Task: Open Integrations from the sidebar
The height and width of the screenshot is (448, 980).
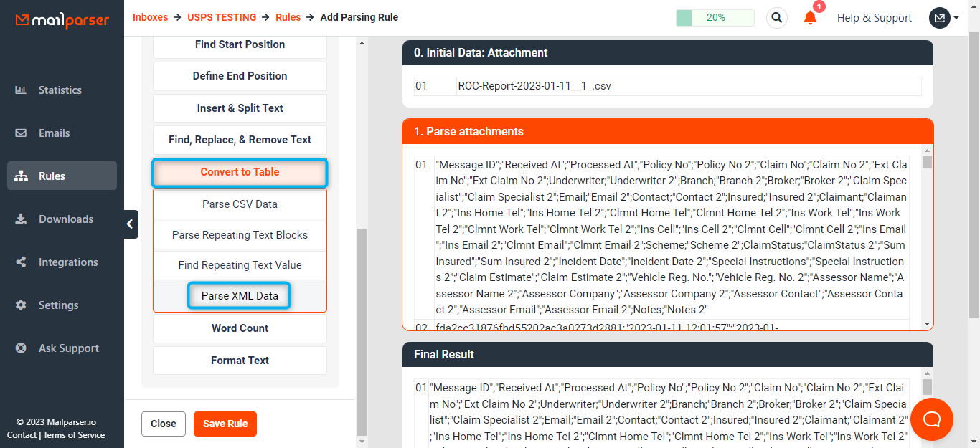Action: 68,262
